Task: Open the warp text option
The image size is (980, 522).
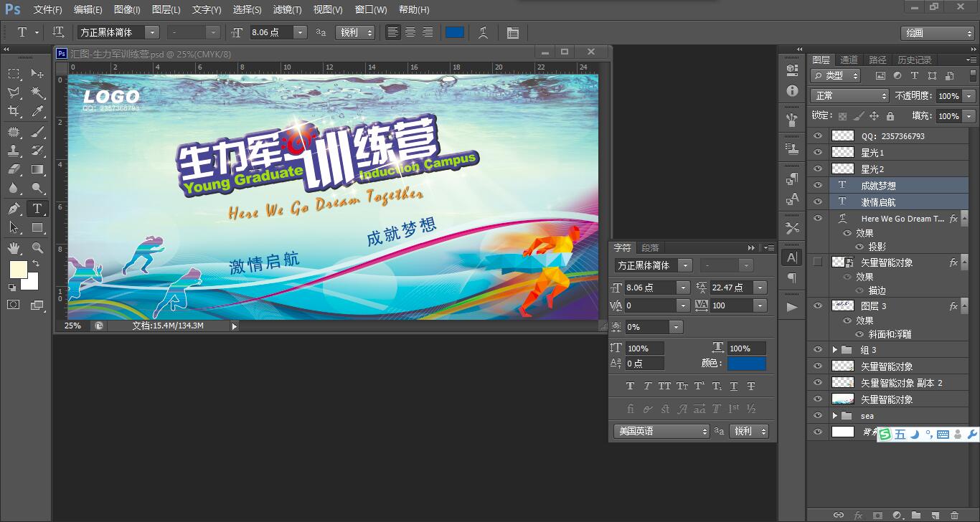Action: 484,32
